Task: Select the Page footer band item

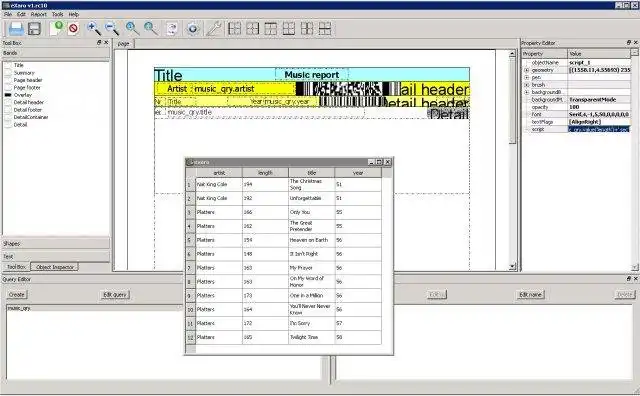Action: (x=27, y=87)
